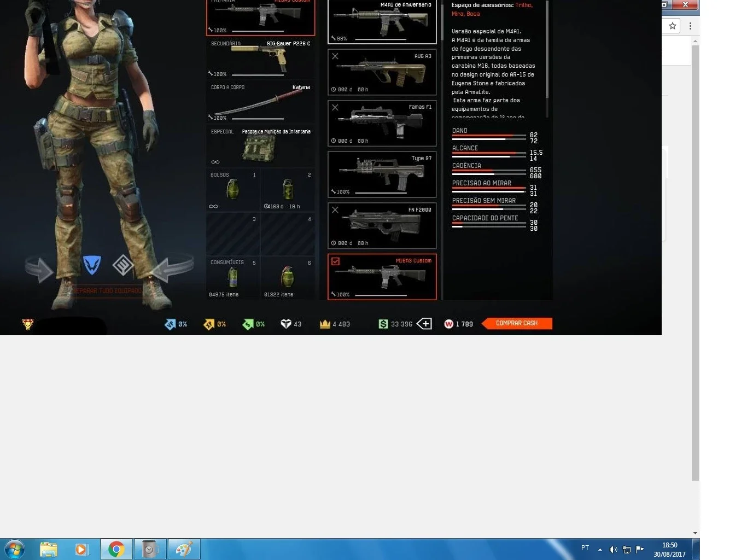This screenshot has height=560, width=747.
Task: Click the blue XP boost icon
Action: [170, 324]
